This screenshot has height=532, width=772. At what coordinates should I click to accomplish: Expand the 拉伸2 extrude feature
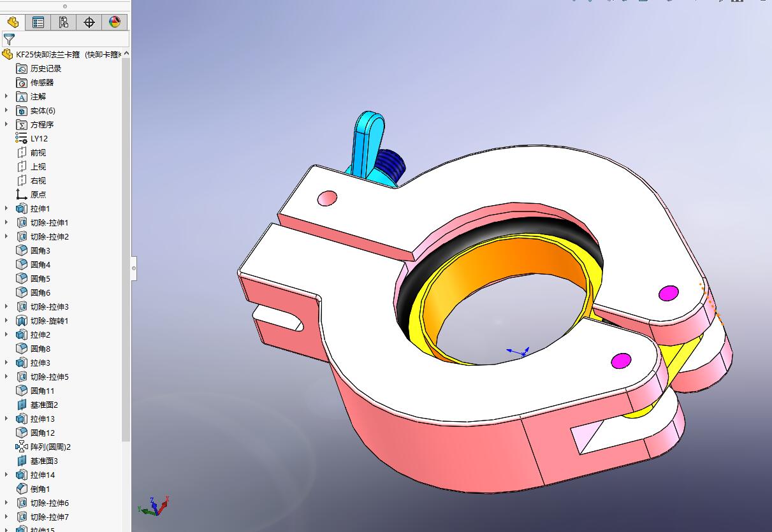tap(6, 334)
